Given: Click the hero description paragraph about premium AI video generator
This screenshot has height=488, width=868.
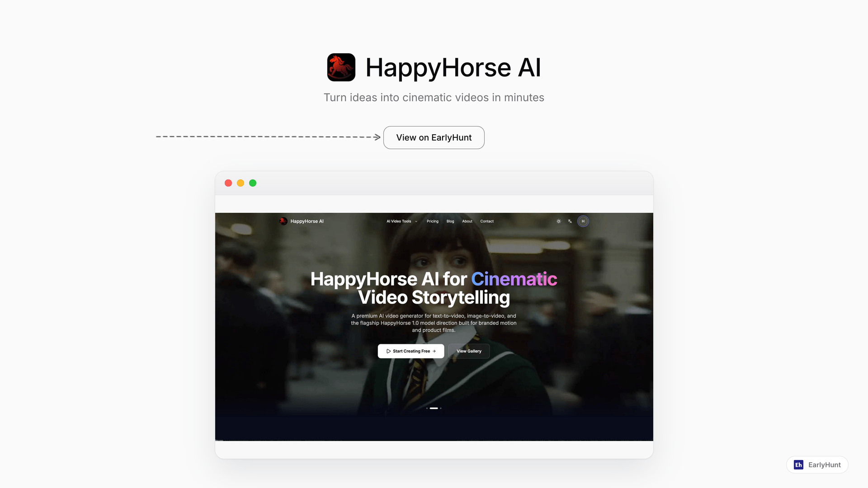Looking at the screenshot, I should point(434,323).
